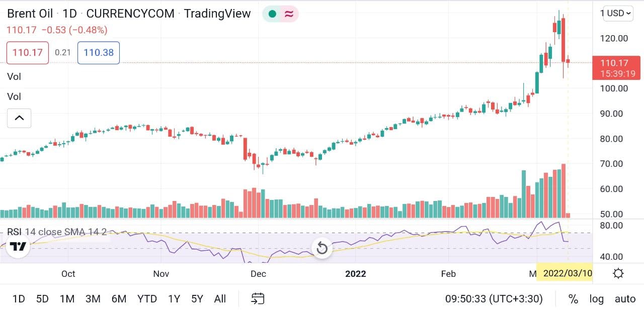Toggle percent scale mode
Screen dimensions: 644x313
tap(573, 299)
